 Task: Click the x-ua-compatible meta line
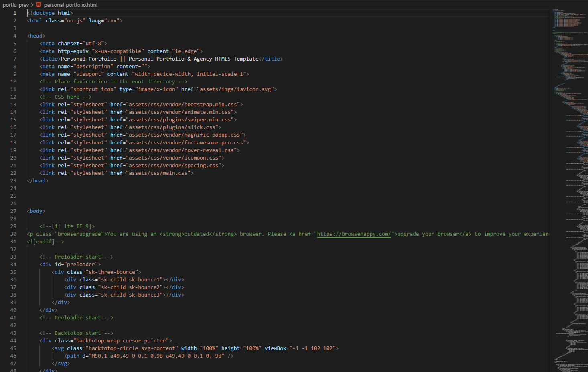click(121, 51)
